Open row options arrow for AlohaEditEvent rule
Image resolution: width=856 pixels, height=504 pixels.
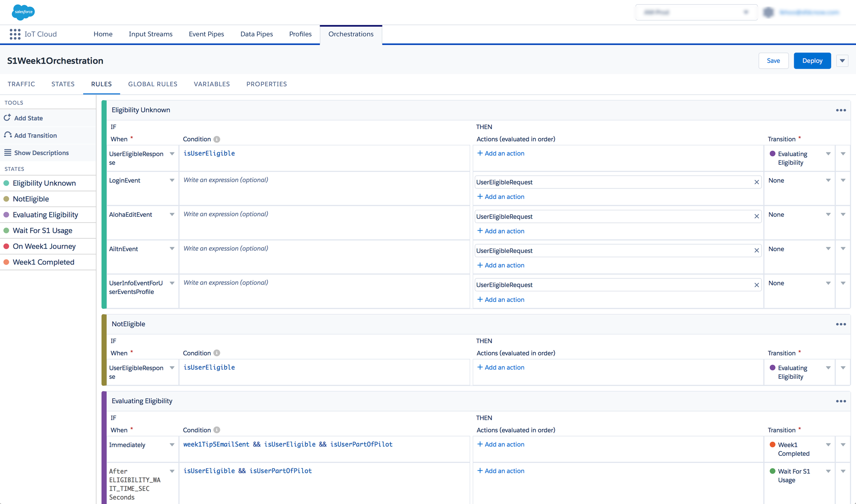pos(843,215)
